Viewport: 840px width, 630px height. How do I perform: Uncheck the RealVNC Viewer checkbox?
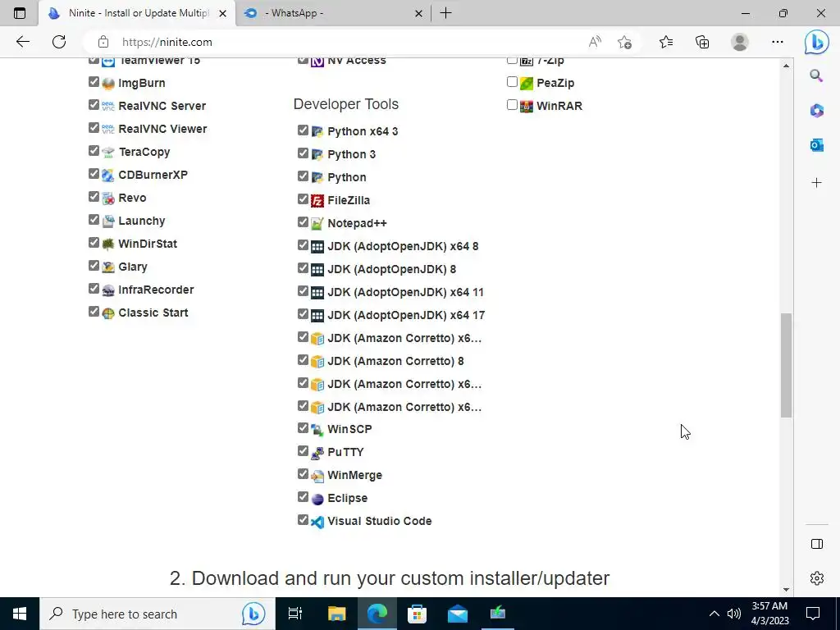94,128
